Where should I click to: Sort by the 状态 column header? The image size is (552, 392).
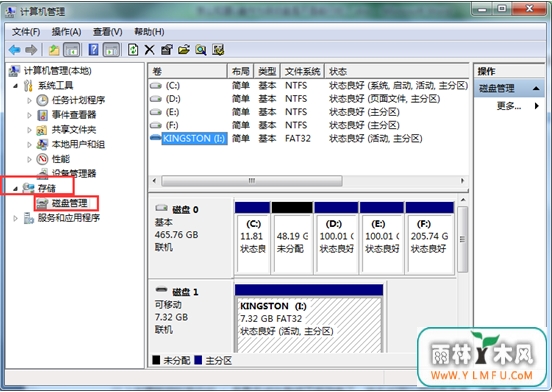click(397, 71)
